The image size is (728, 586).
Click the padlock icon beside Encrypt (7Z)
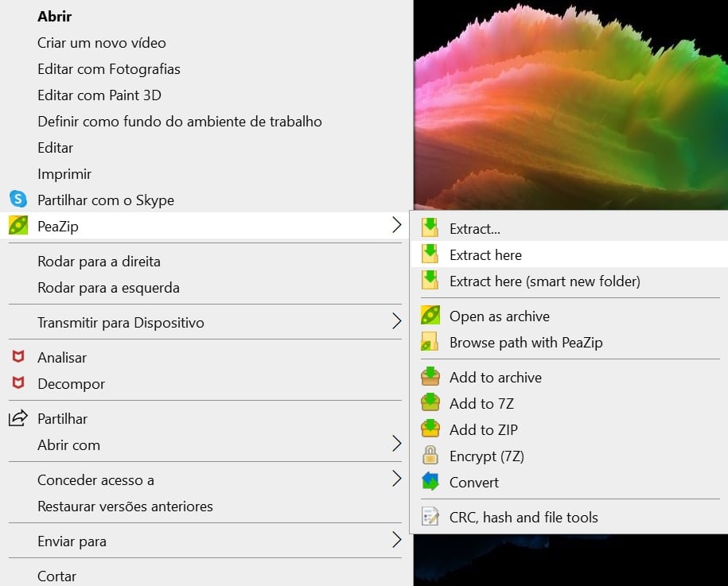pyautogui.click(x=430, y=455)
